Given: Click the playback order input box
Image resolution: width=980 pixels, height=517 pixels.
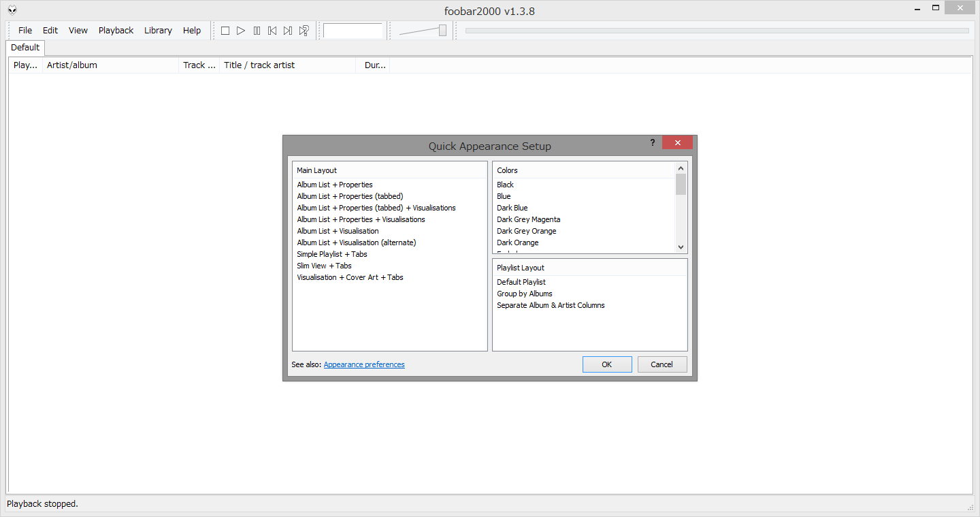Looking at the screenshot, I should pyautogui.click(x=353, y=31).
